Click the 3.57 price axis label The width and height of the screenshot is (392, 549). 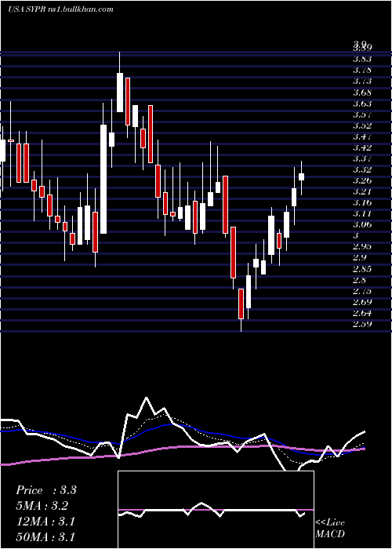[362, 115]
